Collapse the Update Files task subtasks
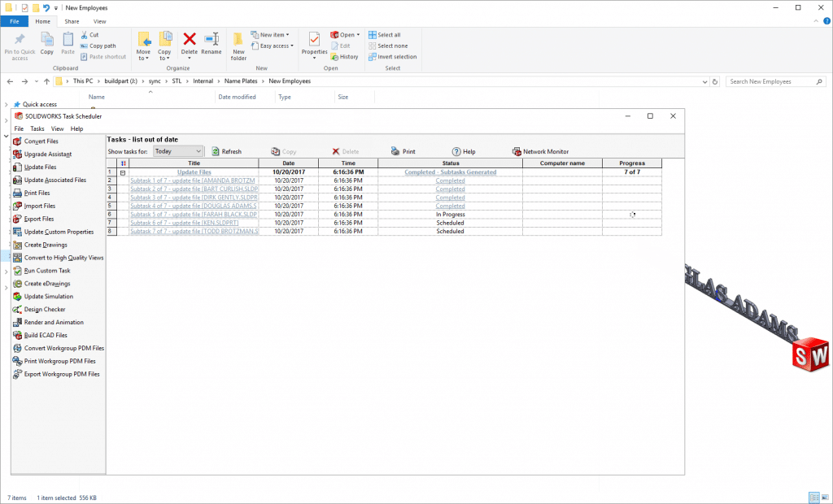833x504 pixels. (123, 172)
